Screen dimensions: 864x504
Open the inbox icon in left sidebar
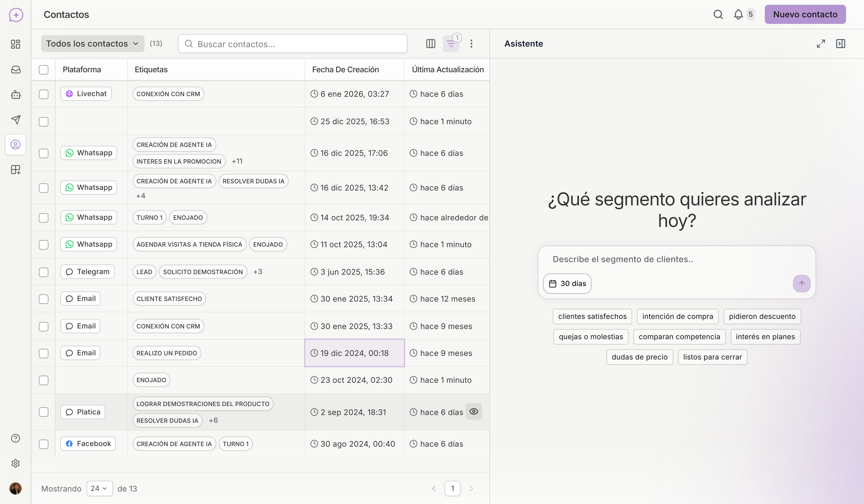15,69
